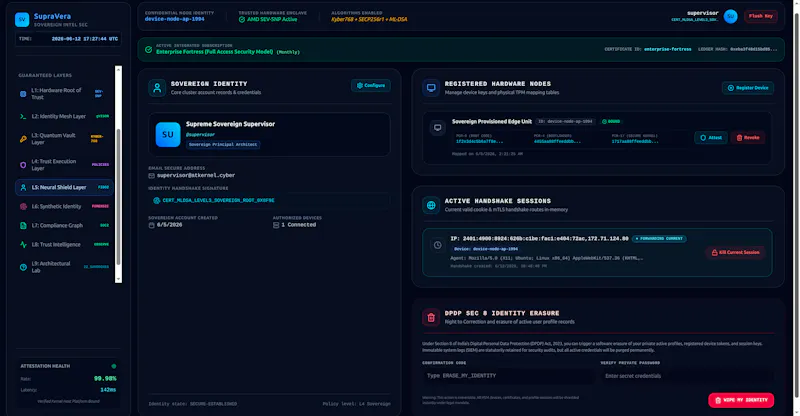Click the Active Handshake Sessions globe icon
The height and width of the screenshot is (416, 800).
pos(431,205)
